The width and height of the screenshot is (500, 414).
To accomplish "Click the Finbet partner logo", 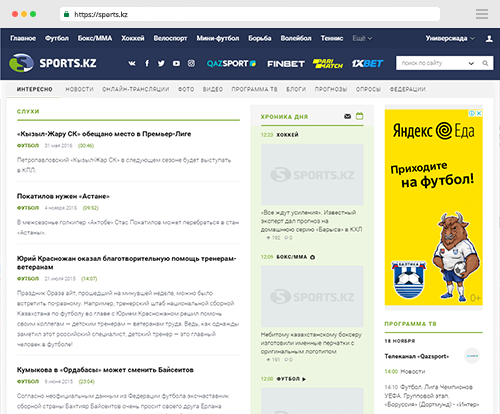I will pyautogui.click(x=286, y=64).
